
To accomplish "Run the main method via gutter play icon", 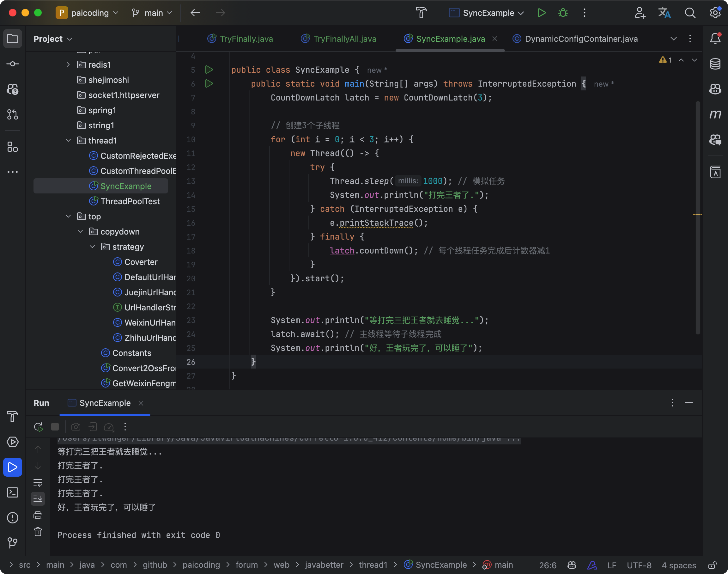I will 209,84.
